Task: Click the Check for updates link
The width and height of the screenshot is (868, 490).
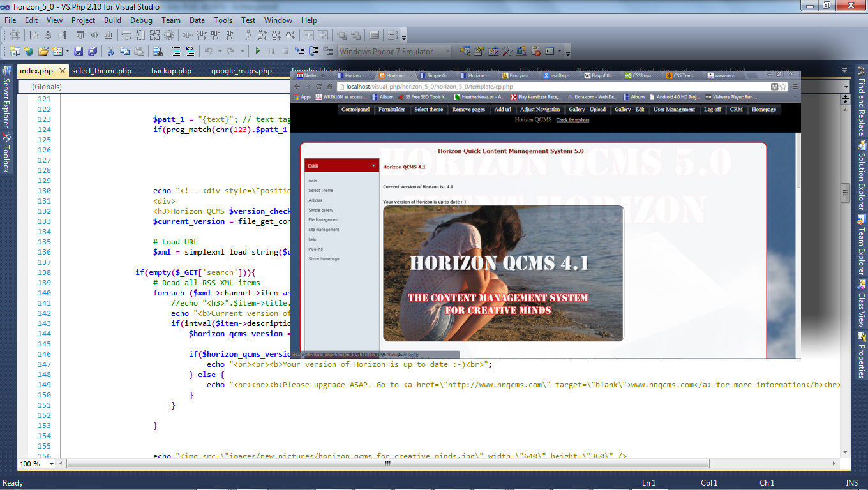Action: click(572, 120)
